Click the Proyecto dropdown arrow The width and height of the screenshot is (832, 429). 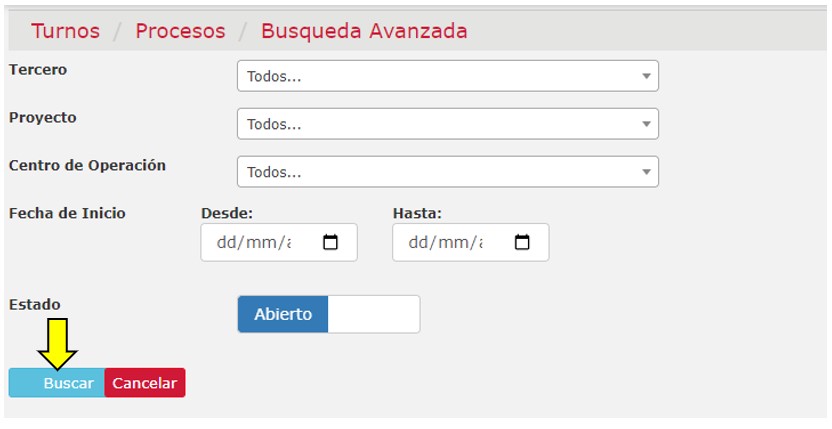(646, 124)
